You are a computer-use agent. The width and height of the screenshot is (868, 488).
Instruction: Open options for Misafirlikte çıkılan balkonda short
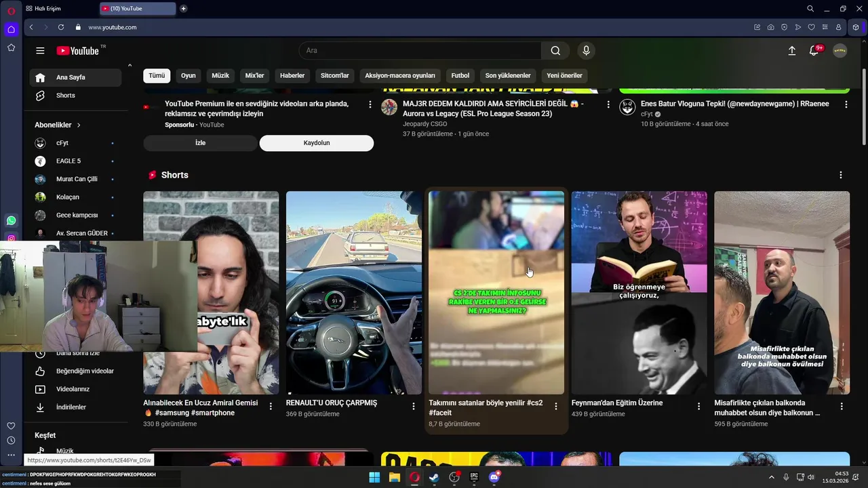(x=842, y=406)
